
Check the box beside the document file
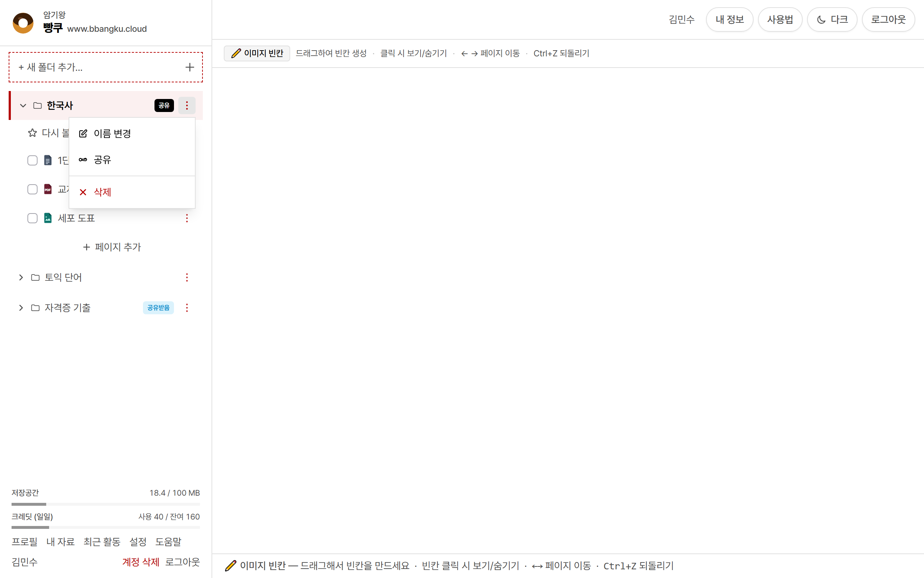32,160
